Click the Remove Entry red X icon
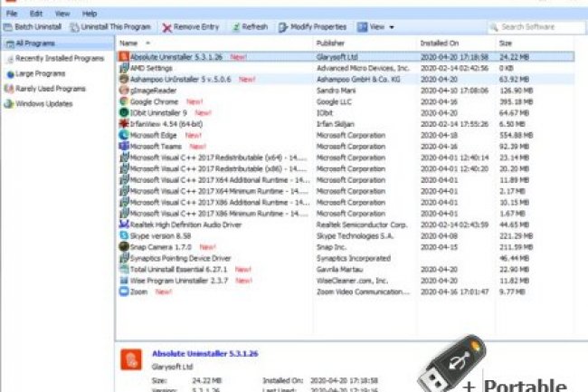The height and width of the screenshot is (392, 588). pos(168,28)
